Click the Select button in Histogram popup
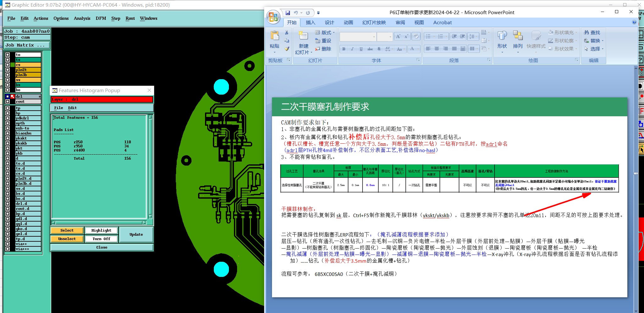Image resolution: width=644 pixels, height=313 pixels. pos(67,230)
